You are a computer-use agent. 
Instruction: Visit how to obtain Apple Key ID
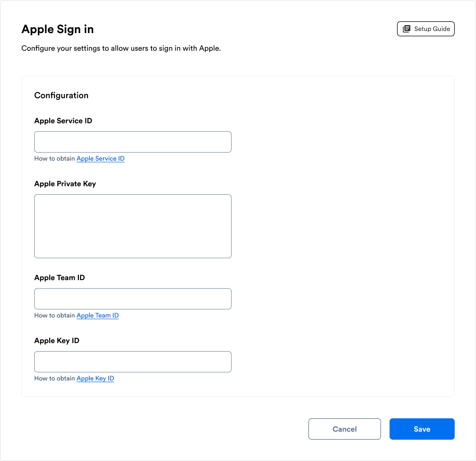(95, 378)
